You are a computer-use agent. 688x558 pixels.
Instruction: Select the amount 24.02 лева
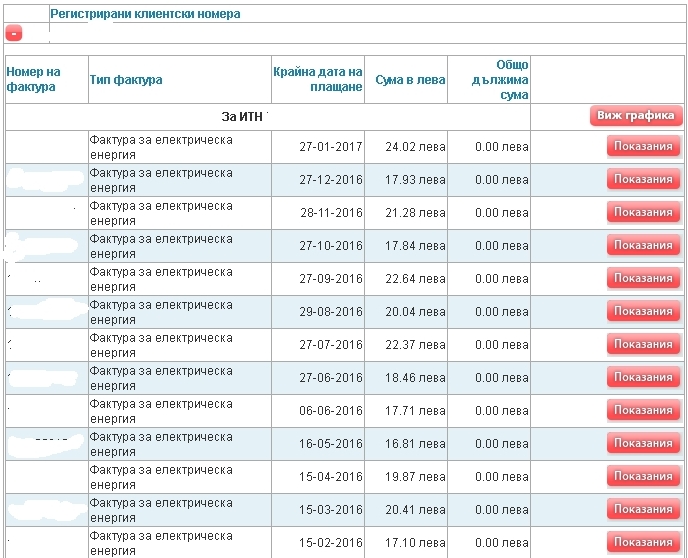click(x=416, y=147)
